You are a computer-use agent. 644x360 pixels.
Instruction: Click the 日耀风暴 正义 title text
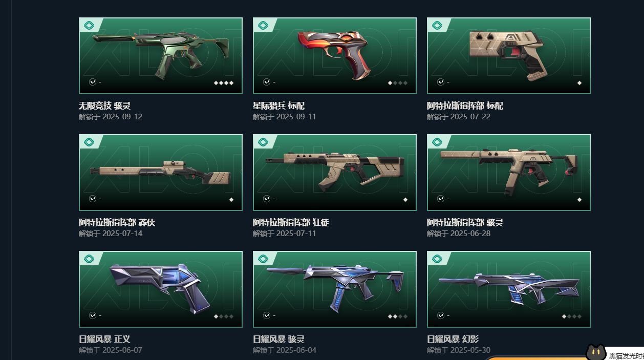point(104,340)
